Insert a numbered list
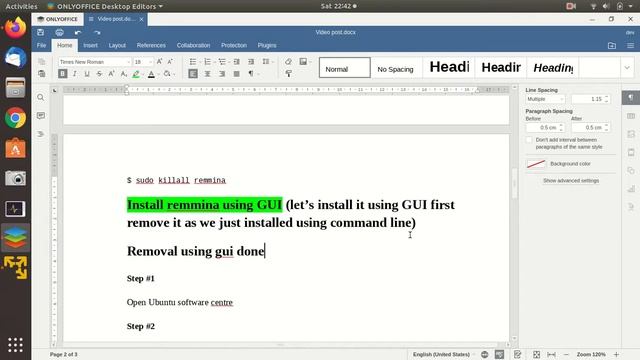The image size is (640, 360). click(207, 62)
